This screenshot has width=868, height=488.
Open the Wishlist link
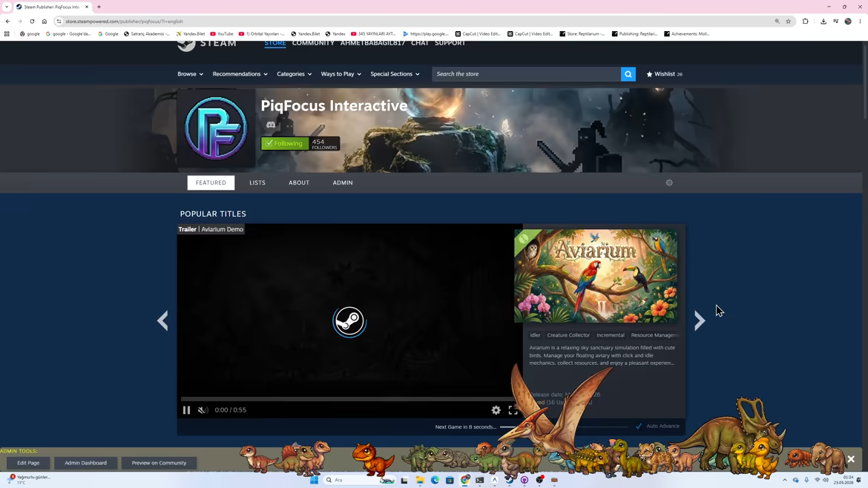pos(664,74)
